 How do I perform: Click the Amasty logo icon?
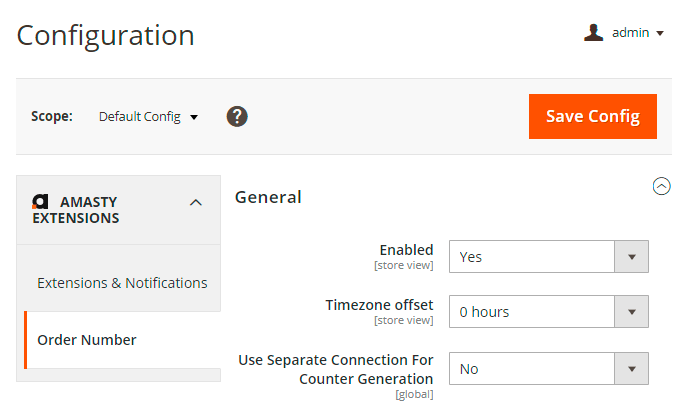click(40, 201)
